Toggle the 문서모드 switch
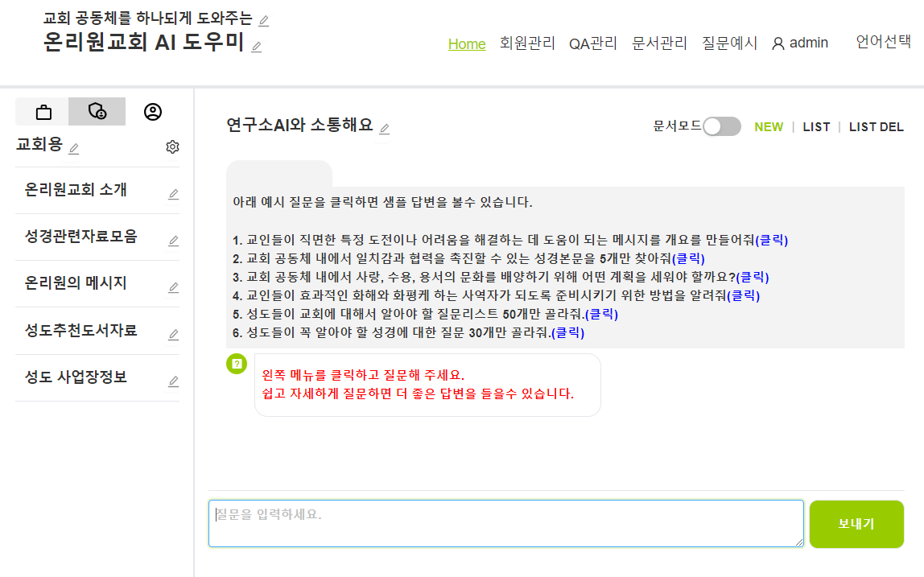 tap(721, 126)
